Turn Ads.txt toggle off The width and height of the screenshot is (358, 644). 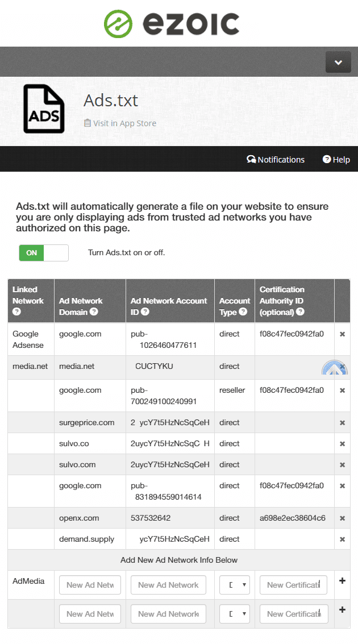[44, 253]
